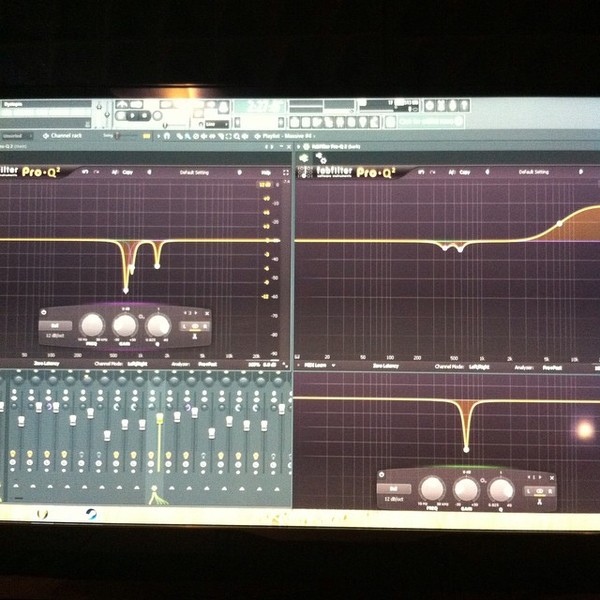Click the GAIN knob in left Pro-Q 2
The image size is (600, 600).
[125, 325]
